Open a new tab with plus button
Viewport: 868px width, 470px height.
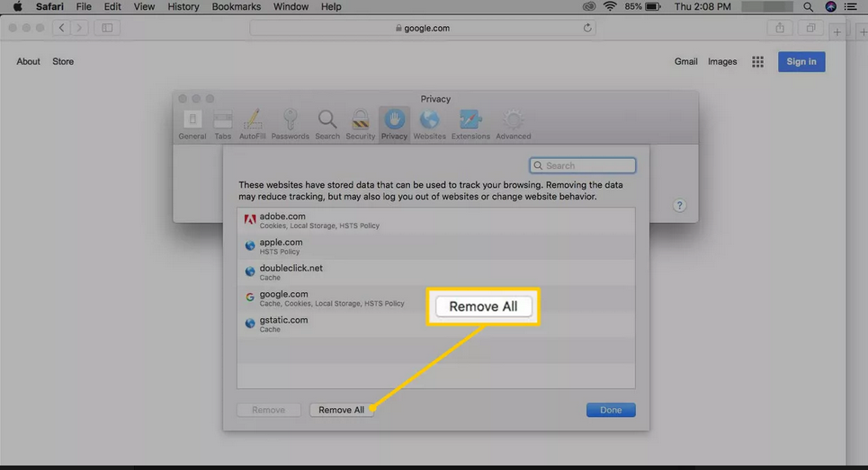pos(837,32)
